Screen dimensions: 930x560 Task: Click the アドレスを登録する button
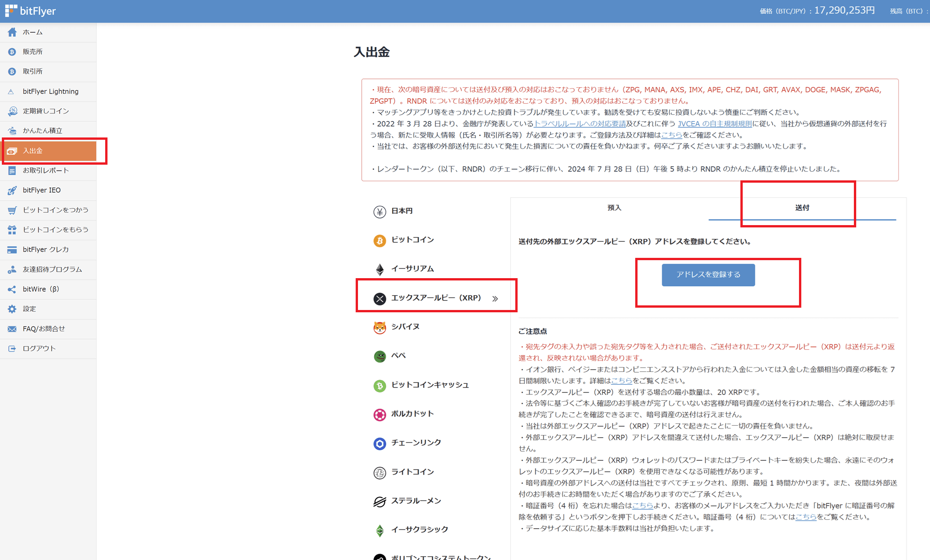tap(708, 275)
